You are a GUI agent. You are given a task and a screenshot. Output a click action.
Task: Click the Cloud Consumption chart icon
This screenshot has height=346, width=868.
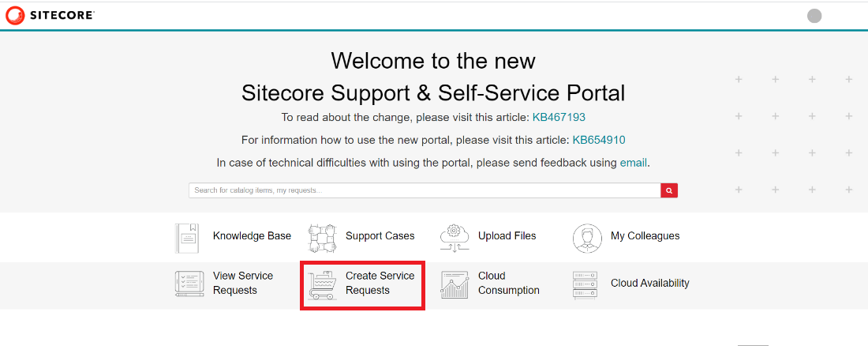click(x=455, y=284)
